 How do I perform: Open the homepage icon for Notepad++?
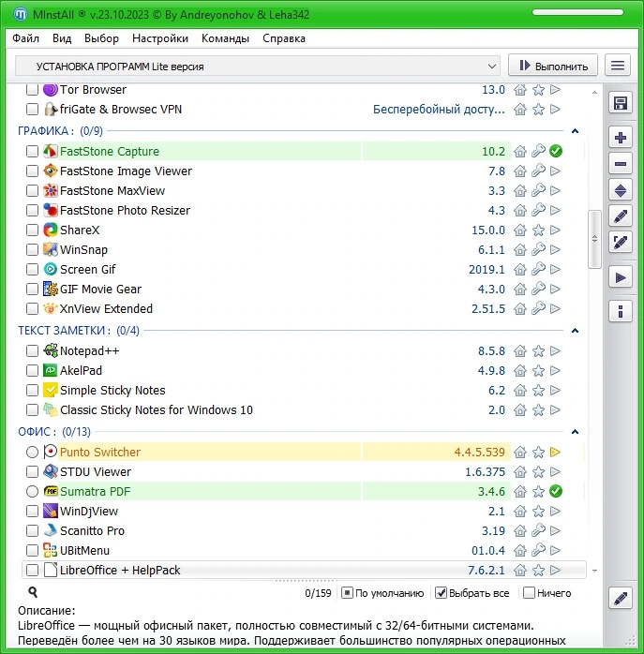pyautogui.click(x=520, y=350)
